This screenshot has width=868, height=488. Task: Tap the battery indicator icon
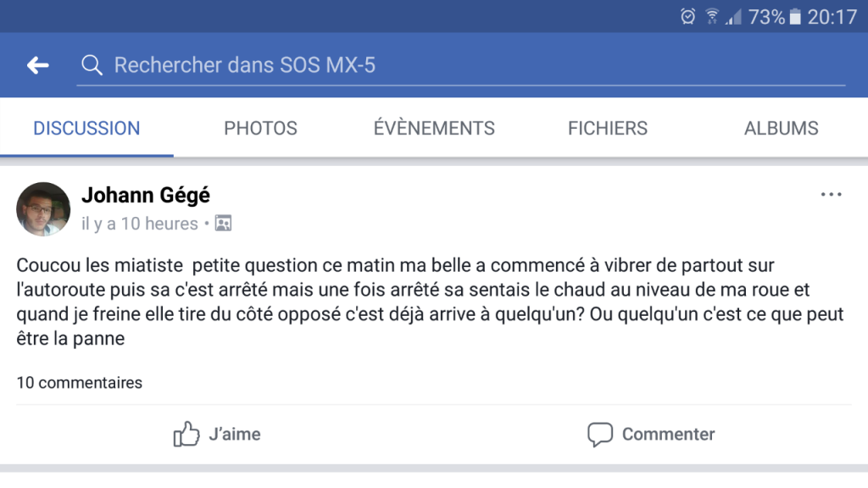click(x=795, y=17)
